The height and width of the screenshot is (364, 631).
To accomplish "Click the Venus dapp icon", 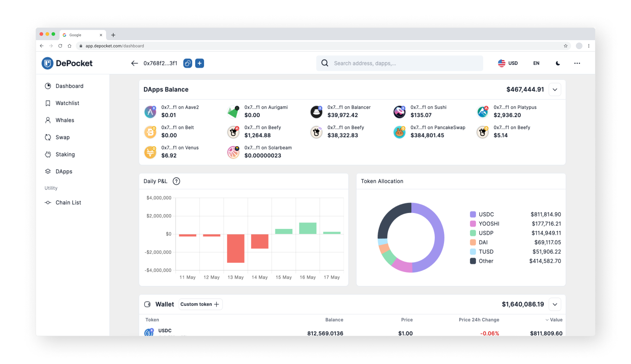I will tap(150, 152).
